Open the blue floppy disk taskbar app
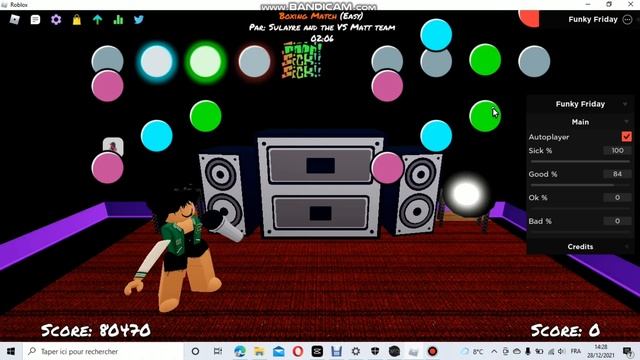640x360 pixels. [x=336, y=351]
